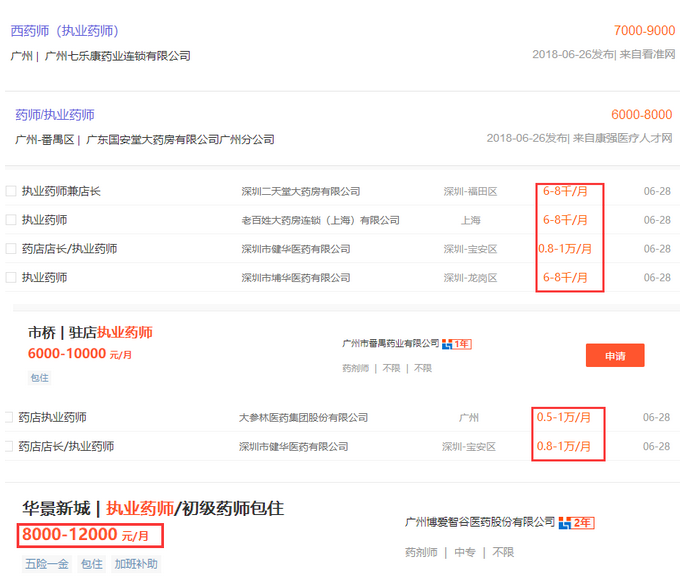
Task: Open 市桥 | 驻店执业药师 job posting
Action: pos(90,333)
